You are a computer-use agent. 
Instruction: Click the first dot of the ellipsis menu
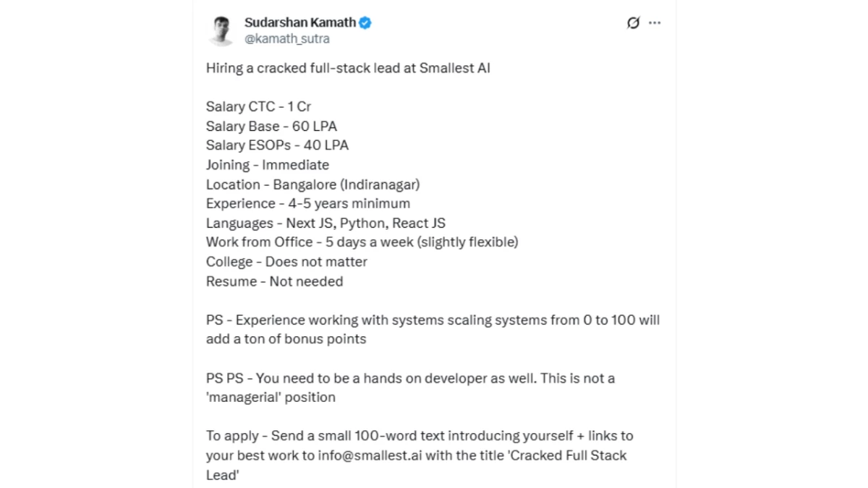point(650,22)
